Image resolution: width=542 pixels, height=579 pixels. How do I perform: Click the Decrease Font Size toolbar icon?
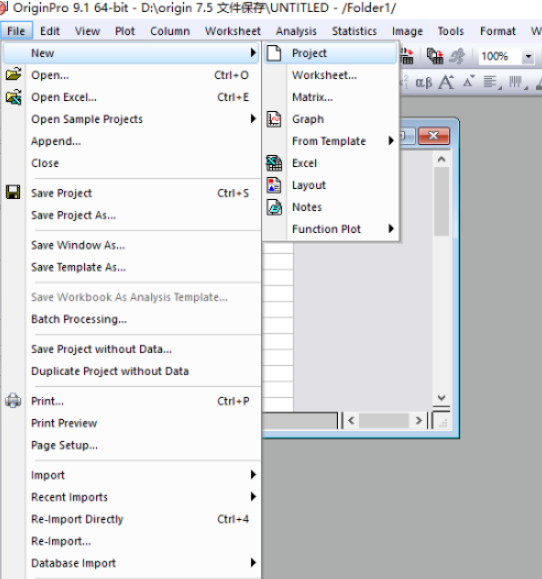click(468, 81)
